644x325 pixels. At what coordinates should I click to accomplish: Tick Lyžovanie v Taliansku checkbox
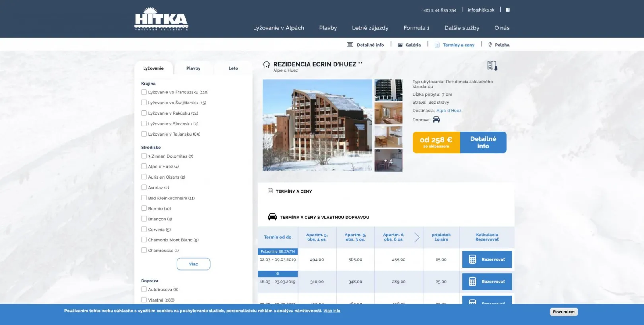click(144, 134)
